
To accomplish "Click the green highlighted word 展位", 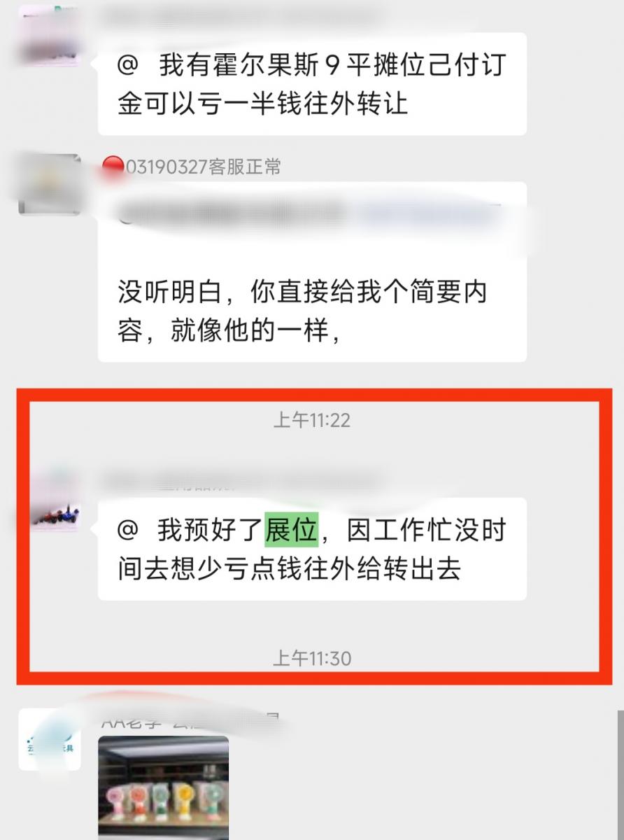I will 291,530.
